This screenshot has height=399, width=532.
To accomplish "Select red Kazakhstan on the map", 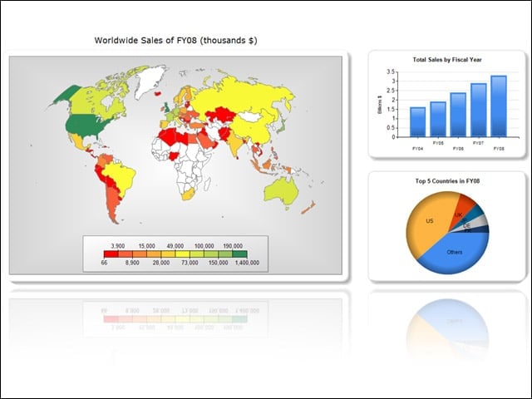I will (221, 115).
